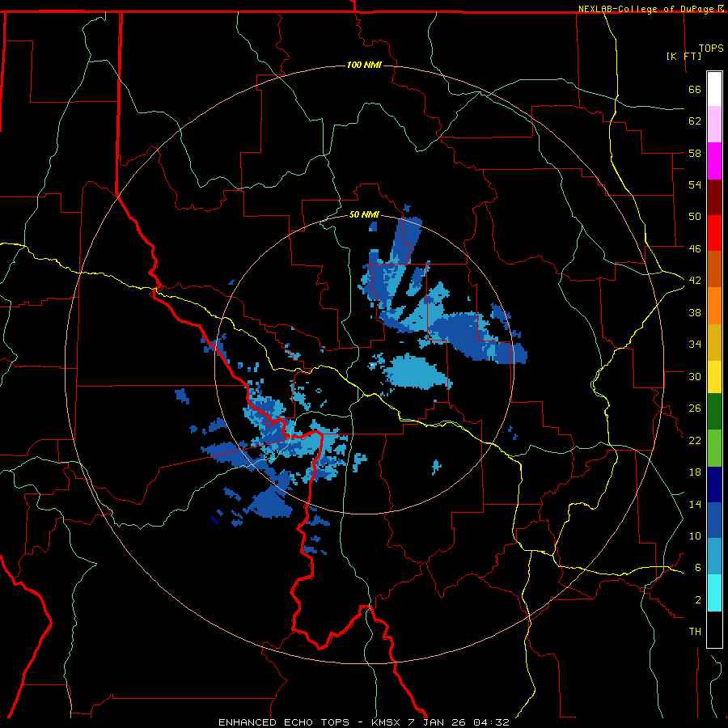The width and height of the screenshot is (728, 728).
Task: Click the 100 NMI range ring label
Action: [x=364, y=65]
